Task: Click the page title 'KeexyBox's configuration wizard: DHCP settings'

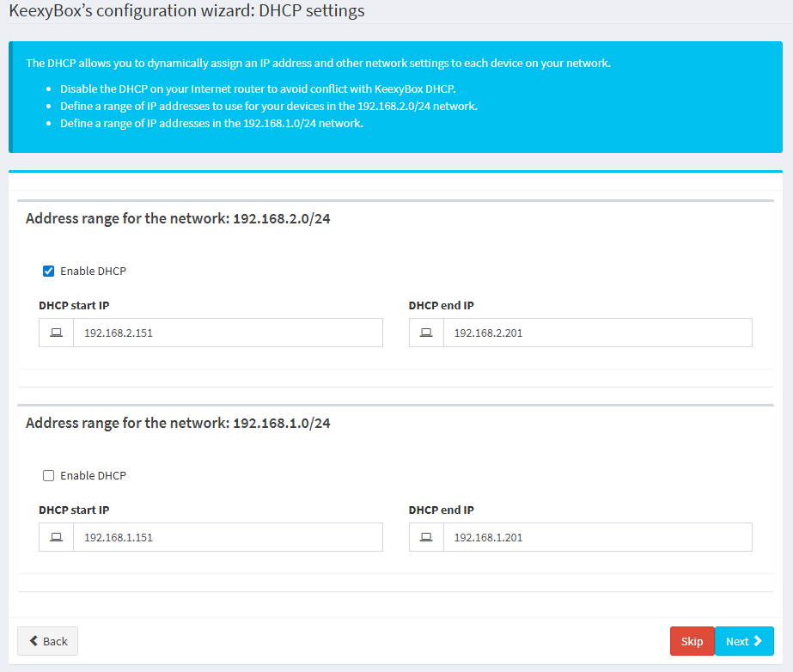Action: click(186, 10)
